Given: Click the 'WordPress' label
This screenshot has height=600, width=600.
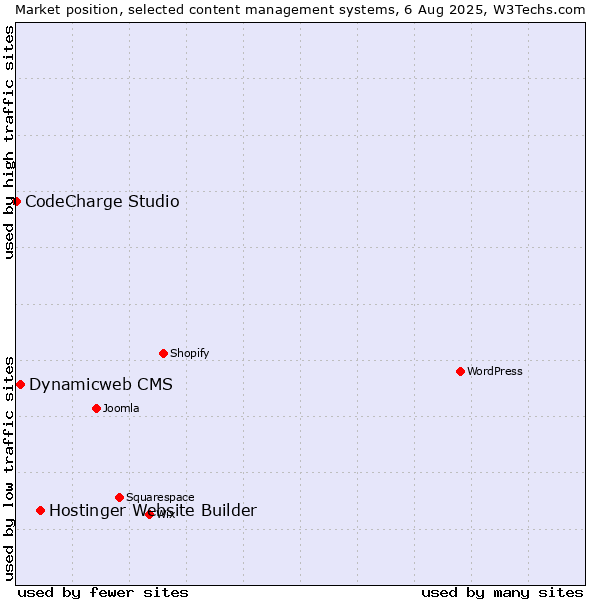Looking at the screenshot, I should pos(494,371).
